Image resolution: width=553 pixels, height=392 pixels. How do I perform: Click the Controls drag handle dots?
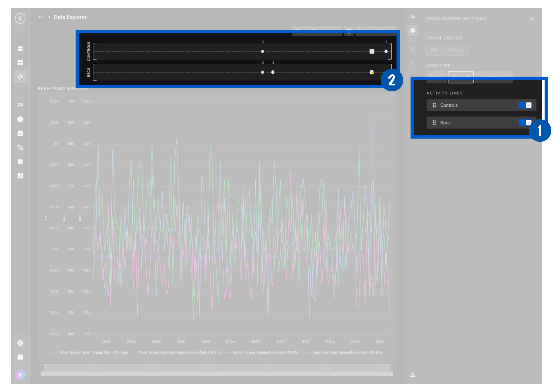[x=434, y=105]
